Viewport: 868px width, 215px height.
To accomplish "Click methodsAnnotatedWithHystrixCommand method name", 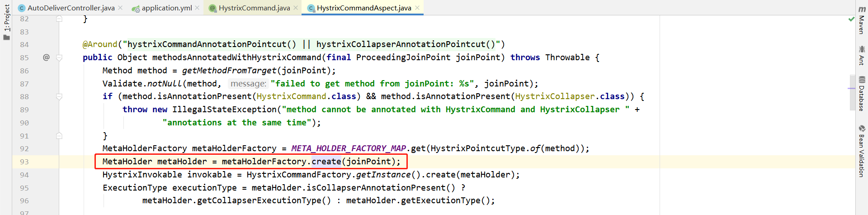I will [x=236, y=57].
